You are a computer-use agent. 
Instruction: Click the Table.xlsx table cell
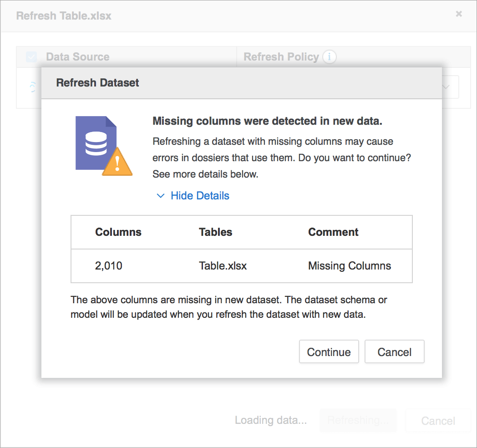[x=223, y=266]
